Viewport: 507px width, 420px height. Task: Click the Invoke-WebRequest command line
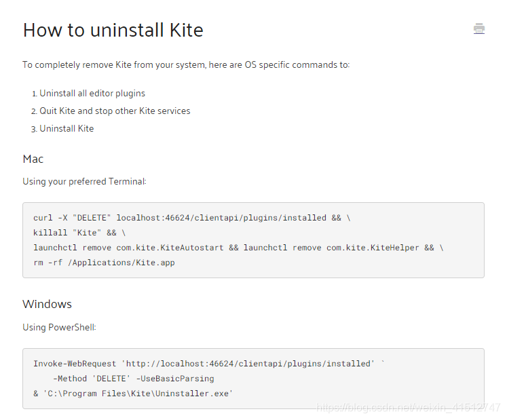point(209,364)
